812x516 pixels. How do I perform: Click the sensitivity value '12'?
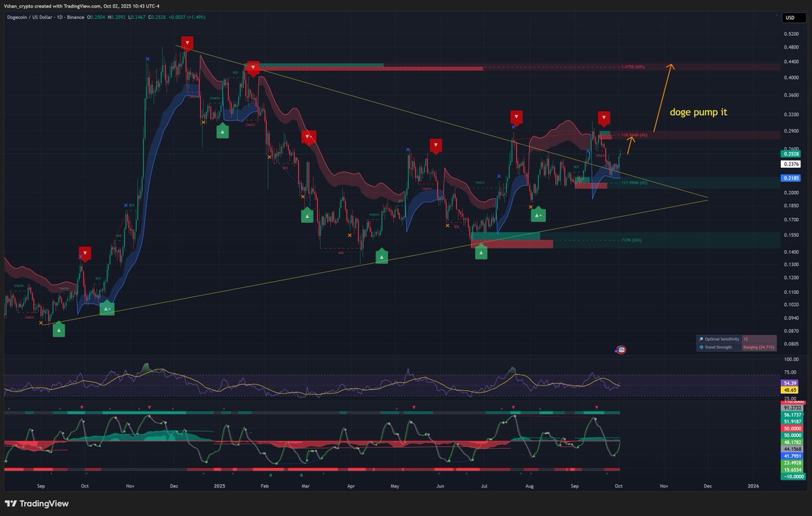click(x=745, y=339)
